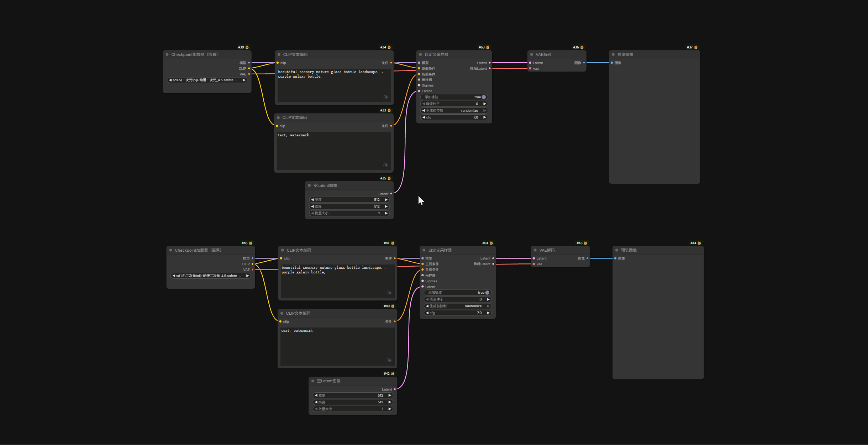Screen dimensions: 868x445
Task: Click sparkle icon in node #40 prompt box
Action: 389,360
